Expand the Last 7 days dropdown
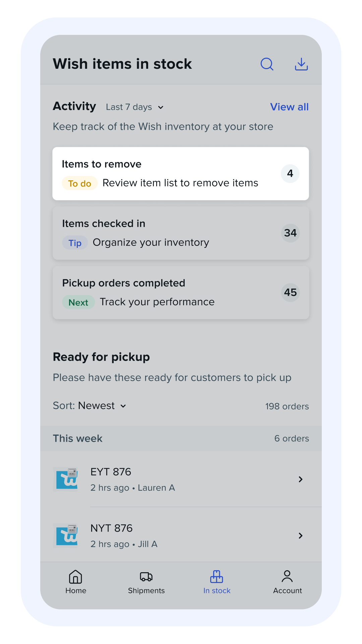The image size is (362, 644). (135, 107)
